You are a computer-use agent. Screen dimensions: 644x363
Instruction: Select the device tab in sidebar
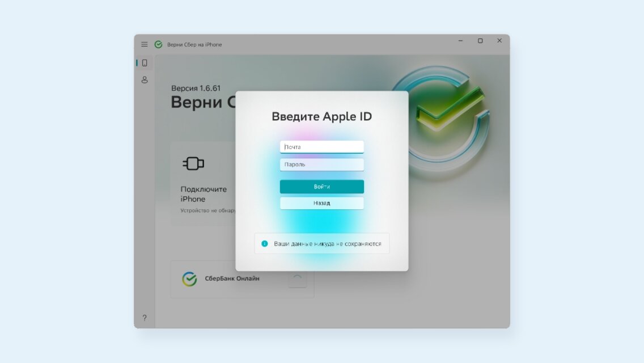pos(145,63)
